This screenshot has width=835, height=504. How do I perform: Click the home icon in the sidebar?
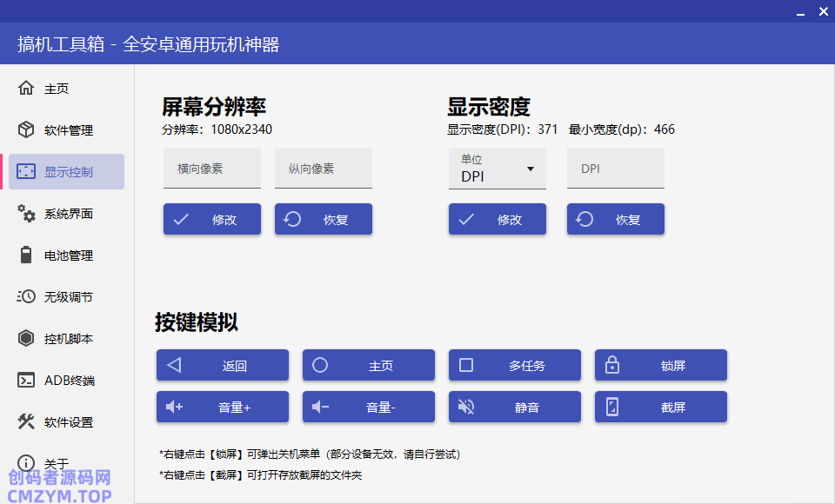[x=26, y=89]
